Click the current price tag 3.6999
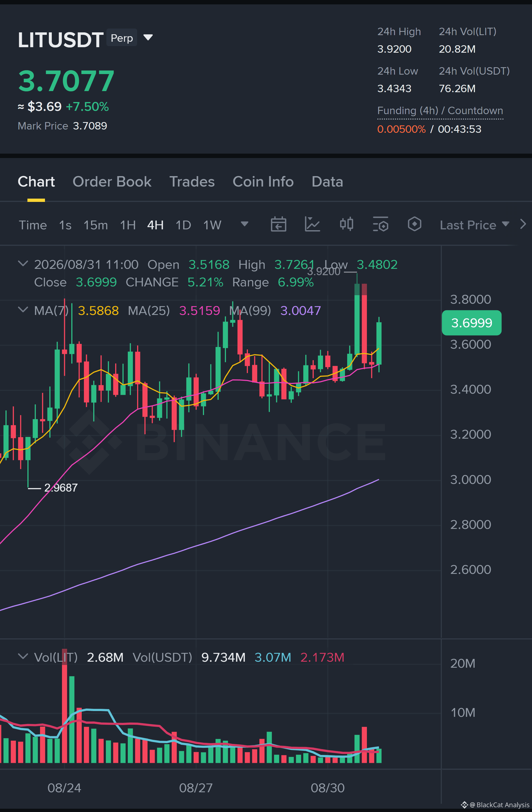Viewport: 532px width, 812px height. pyautogui.click(x=472, y=323)
